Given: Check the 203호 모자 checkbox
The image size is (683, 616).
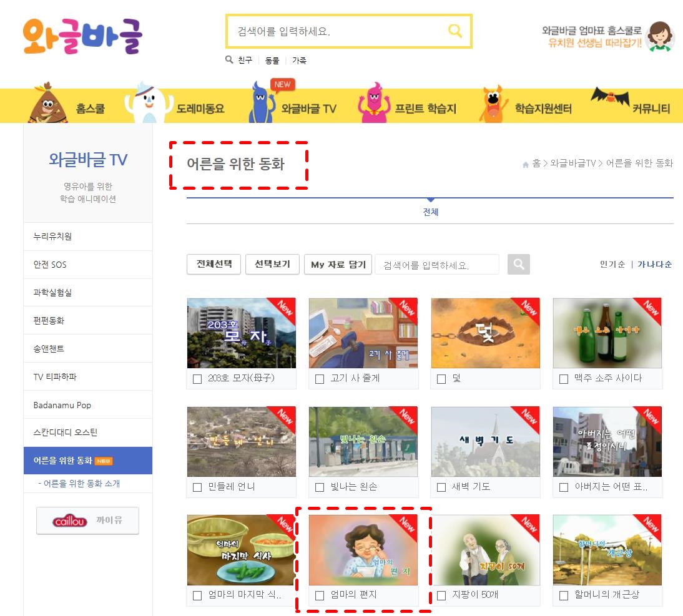Looking at the screenshot, I should coord(197,379).
